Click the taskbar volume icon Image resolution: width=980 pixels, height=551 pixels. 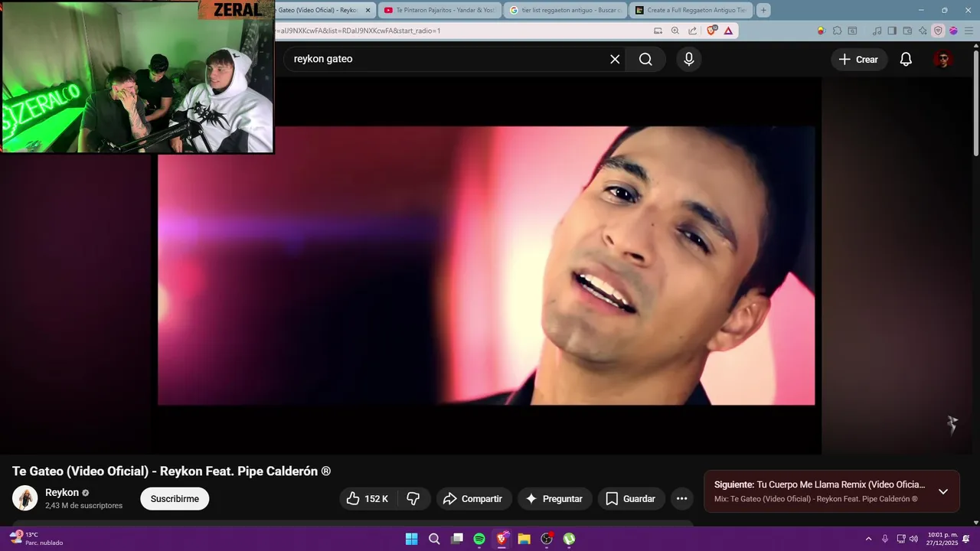[x=913, y=539]
